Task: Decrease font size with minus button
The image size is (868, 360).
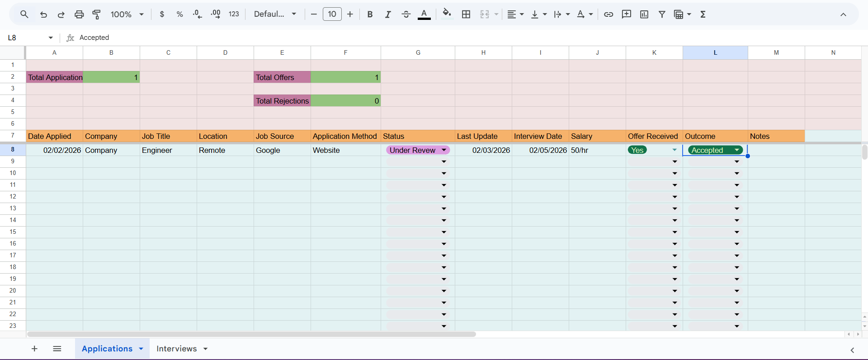Action: click(x=314, y=14)
